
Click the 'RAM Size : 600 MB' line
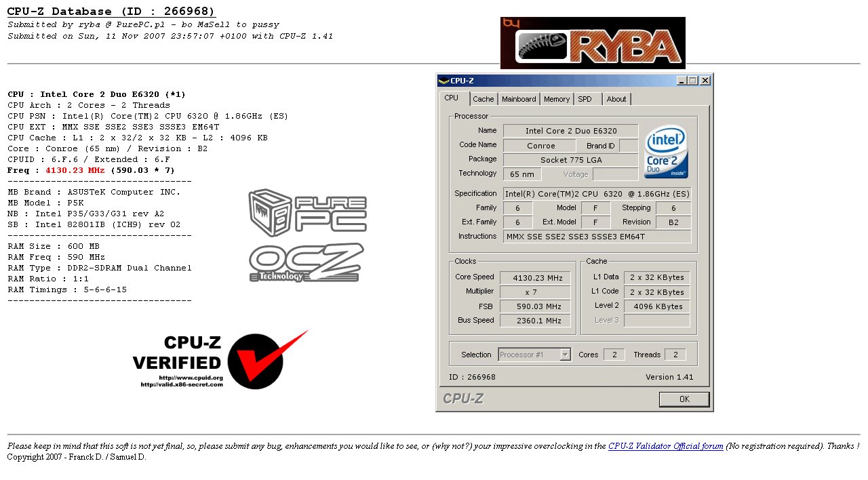54,246
